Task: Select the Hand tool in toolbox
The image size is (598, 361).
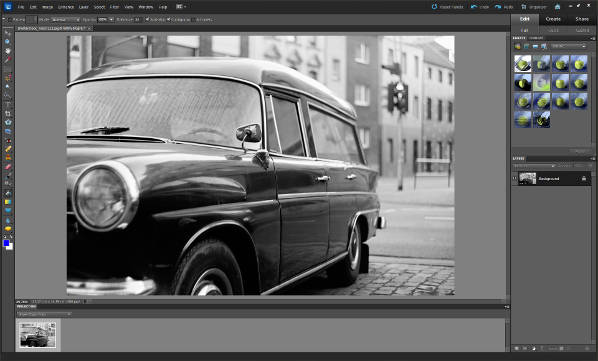Action: [x=7, y=51]
